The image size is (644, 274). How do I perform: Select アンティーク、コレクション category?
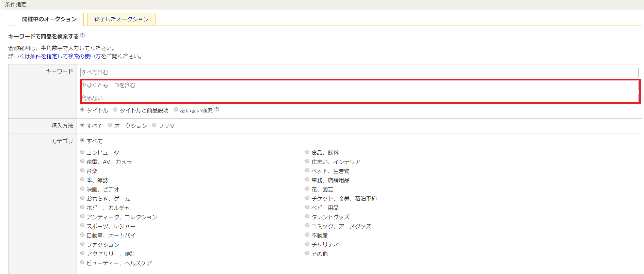pos(82,216)
